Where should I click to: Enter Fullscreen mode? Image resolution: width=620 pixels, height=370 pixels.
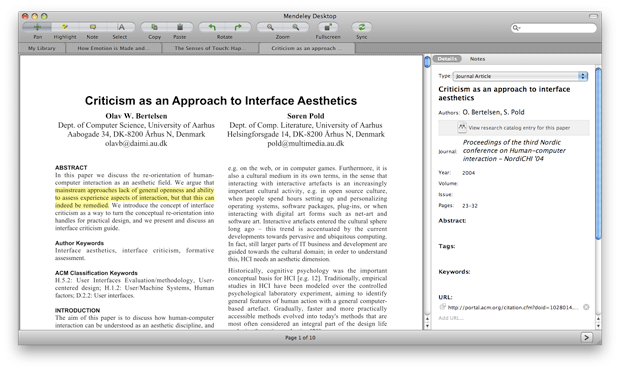328,27
